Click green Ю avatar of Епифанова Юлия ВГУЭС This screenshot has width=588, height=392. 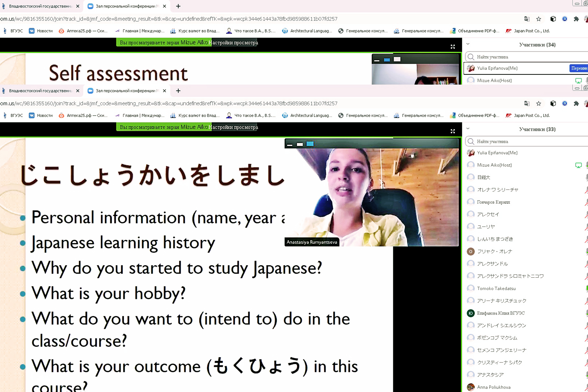pos(471,313)
